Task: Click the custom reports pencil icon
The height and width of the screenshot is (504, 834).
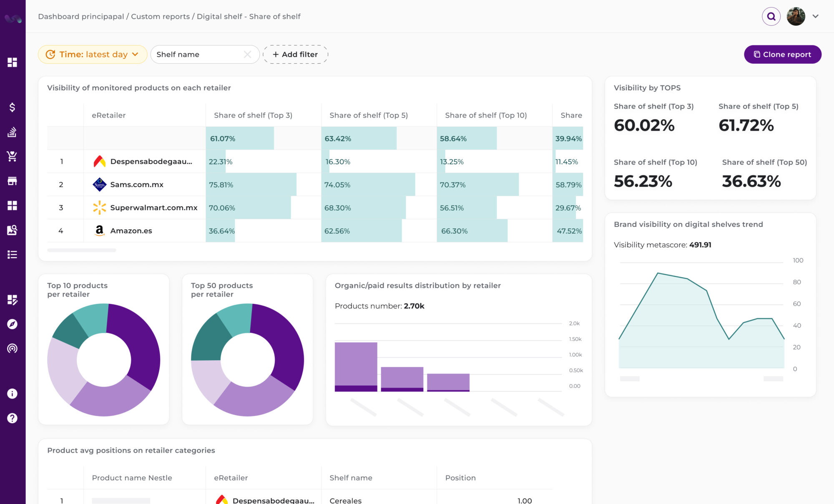Action: (x=13, y=300)
